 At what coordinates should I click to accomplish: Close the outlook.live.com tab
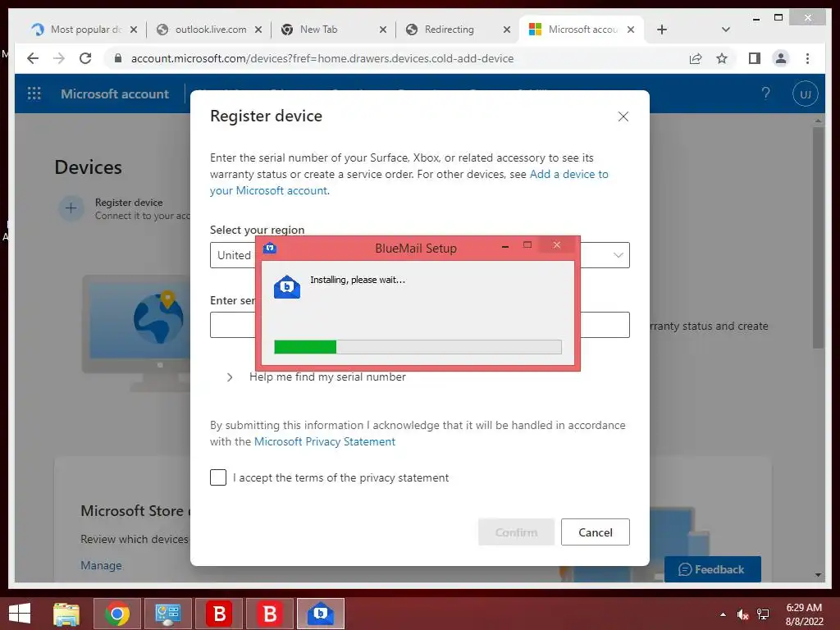[258, 30]
